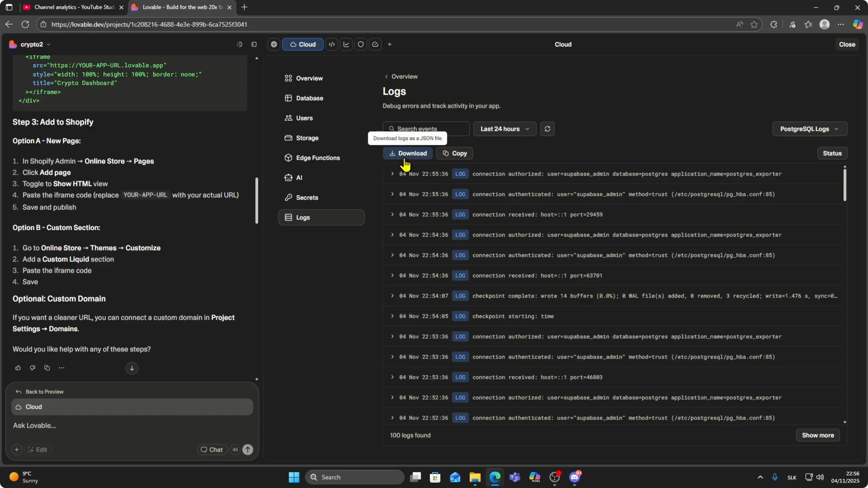
Task: Start voice input waveform icon
Action: pyautogui.click(x=235, y=450)
